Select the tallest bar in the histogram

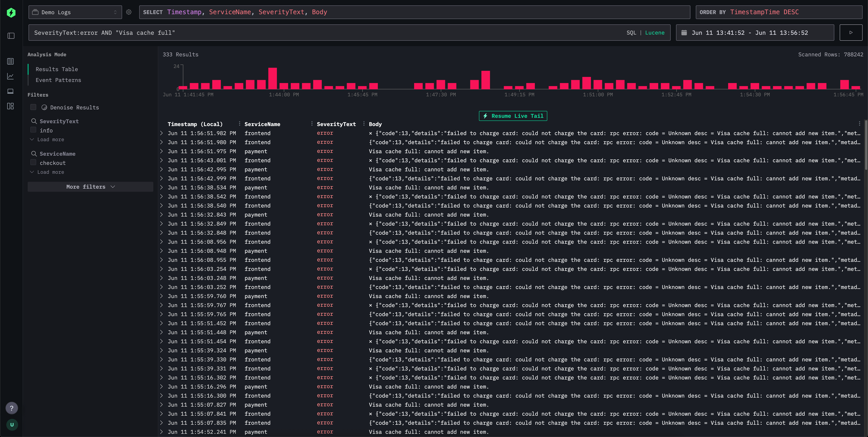pyautogui.click(x=273, y=78)
